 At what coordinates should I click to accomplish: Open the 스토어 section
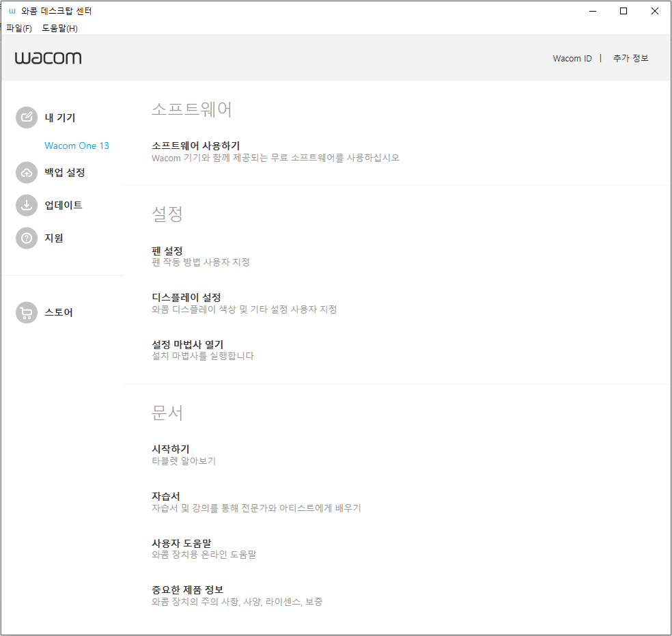pos(59,312)
